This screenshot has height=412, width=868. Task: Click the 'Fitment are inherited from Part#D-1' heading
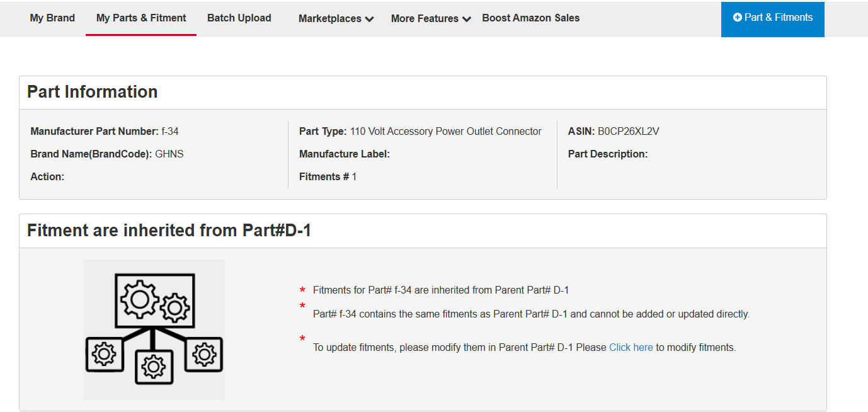click(169, 231)
